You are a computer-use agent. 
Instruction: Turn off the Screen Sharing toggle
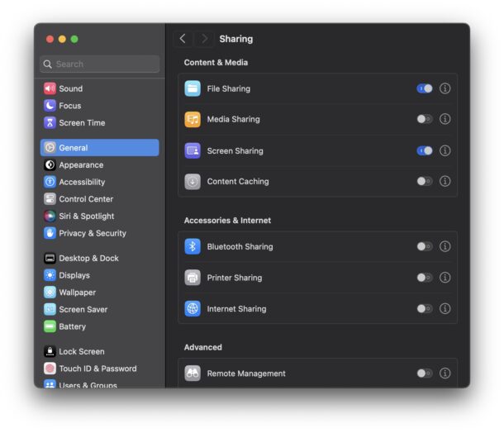click(424, 150)
